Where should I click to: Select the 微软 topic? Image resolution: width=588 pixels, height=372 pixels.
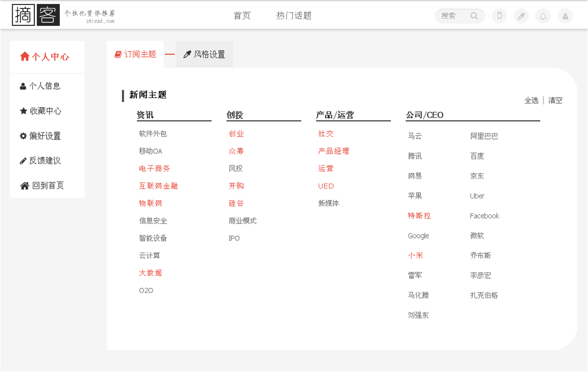coord(477,235)
